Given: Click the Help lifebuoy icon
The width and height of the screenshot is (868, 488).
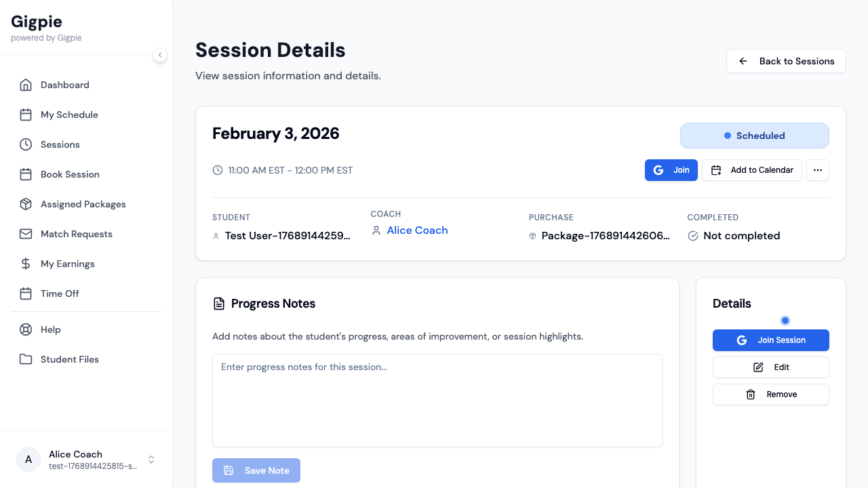Looking at the screenshot, I should (x=26, y=329).
